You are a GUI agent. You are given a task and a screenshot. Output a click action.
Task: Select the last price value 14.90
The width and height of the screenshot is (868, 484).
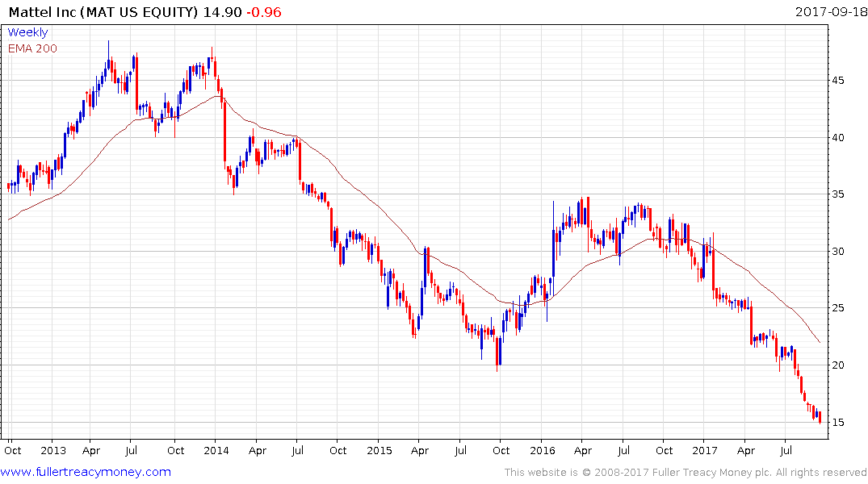click(x=223, y=11)
